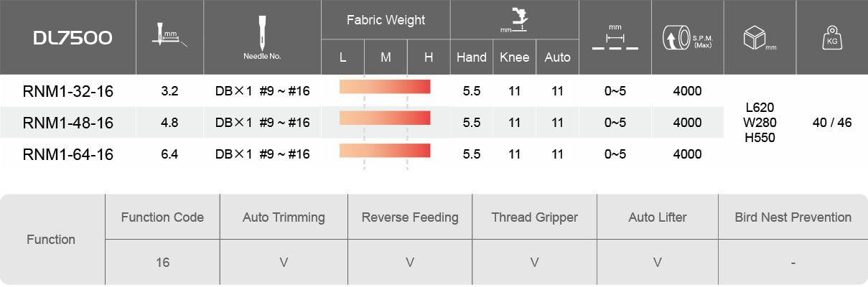The width and height of the screenshot is (868, 287).
Task: Click the Bird Nest Prevention header
Action: coord(793,217)
